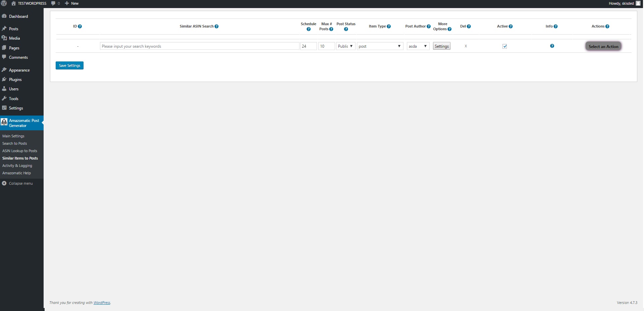Click the Save Settings button
The height and width of the screenshot is (311, 644).
pos(69,65)
